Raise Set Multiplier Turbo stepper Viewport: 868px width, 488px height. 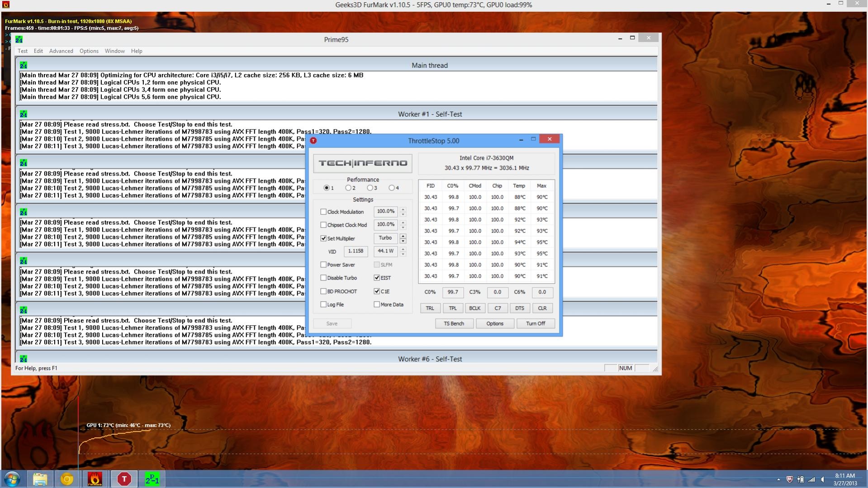(403, 236)
